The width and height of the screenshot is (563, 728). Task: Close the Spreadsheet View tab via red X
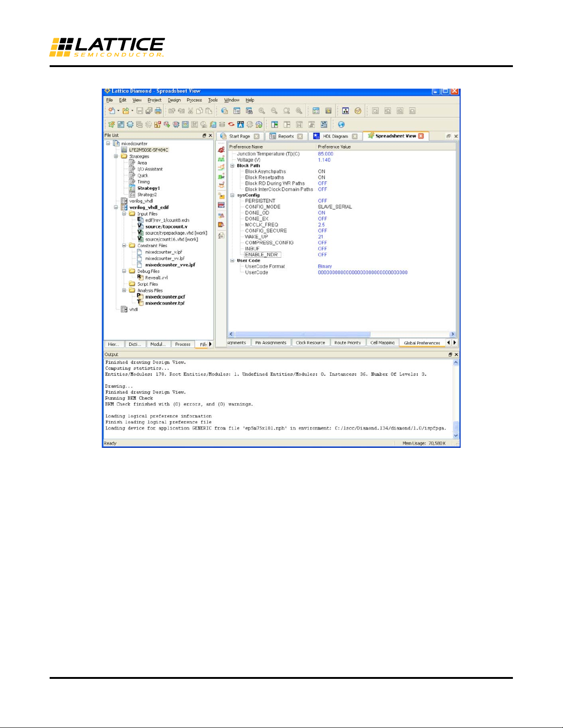pyautogui.click(x=421, y=136)
